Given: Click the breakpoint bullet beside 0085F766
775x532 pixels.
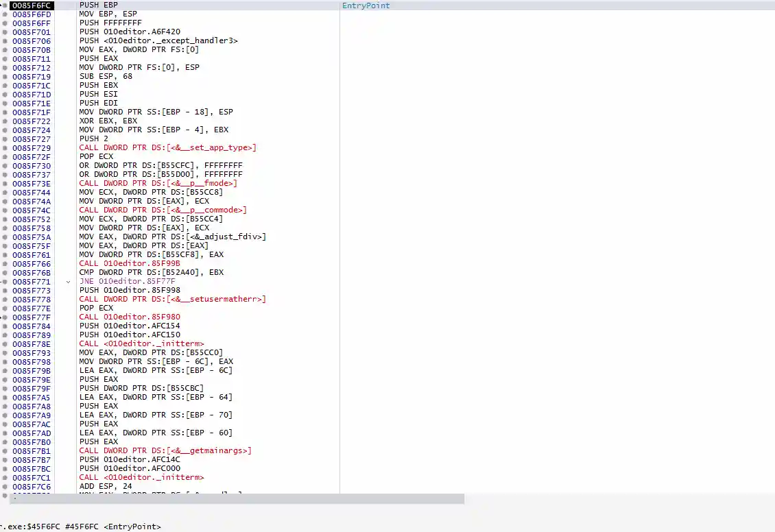Looking at the screenshot, I should 6,264.
